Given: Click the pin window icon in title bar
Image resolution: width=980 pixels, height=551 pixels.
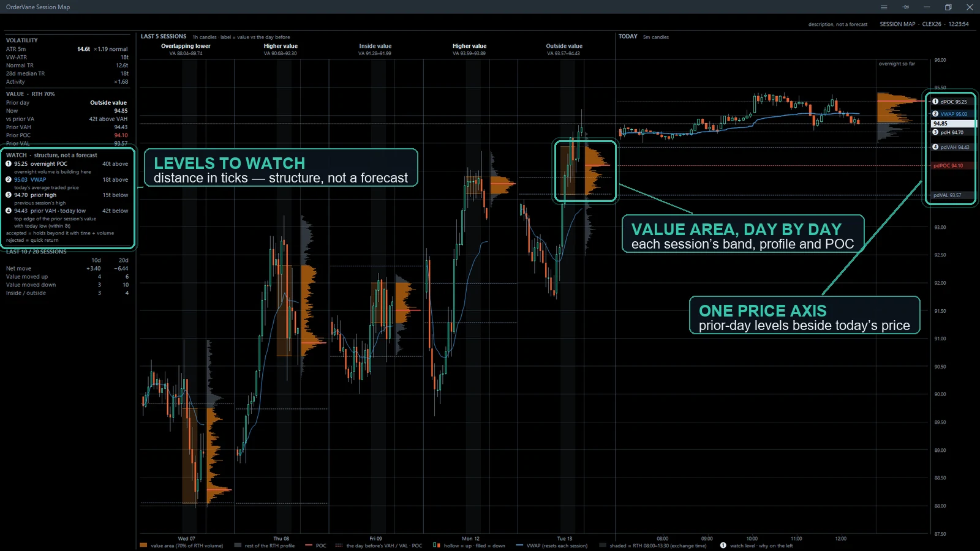Looking at the screenshot, I should pyautogui.click(x=905, y=7).
